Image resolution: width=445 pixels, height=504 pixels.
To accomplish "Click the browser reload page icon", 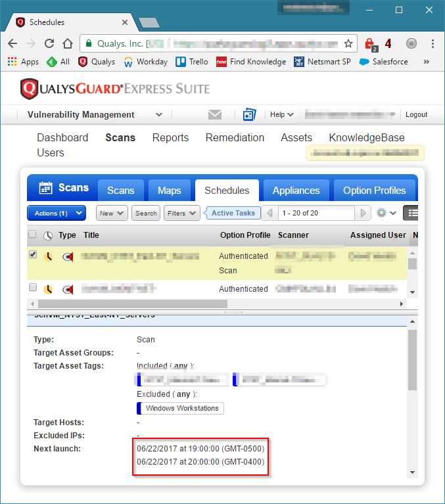I will coord(49,44).
